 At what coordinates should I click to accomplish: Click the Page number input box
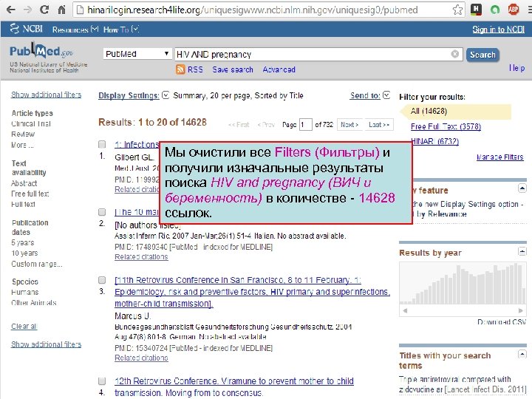(x=305, y=125)
